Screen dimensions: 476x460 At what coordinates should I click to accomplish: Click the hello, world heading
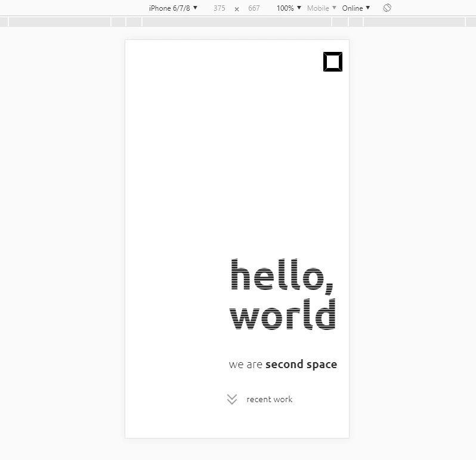coord(283,294)
